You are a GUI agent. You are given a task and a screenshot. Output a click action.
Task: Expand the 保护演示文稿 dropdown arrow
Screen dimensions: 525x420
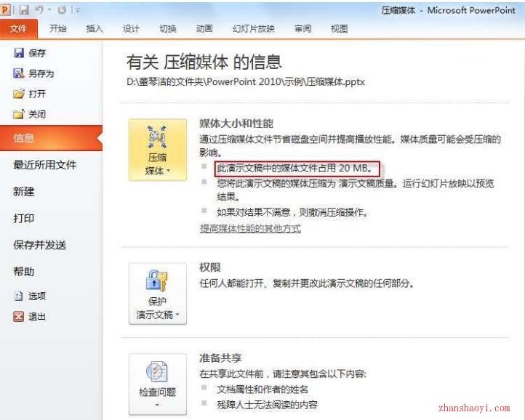177,314
